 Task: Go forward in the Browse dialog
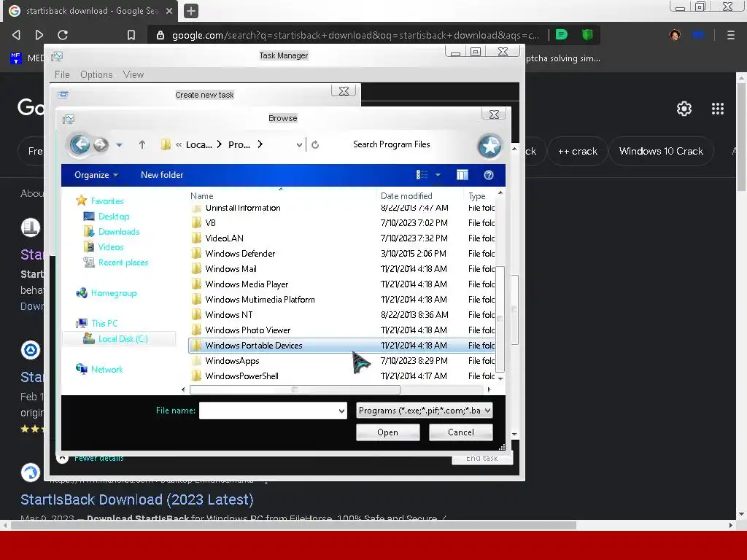coord(101,144)
